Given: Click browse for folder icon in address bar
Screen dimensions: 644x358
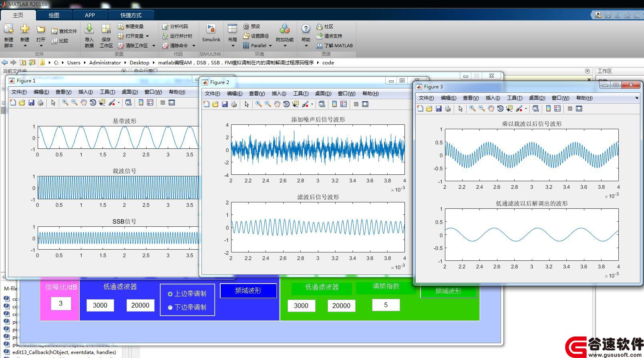Looking at the screenshot, I should pos(32,63).
